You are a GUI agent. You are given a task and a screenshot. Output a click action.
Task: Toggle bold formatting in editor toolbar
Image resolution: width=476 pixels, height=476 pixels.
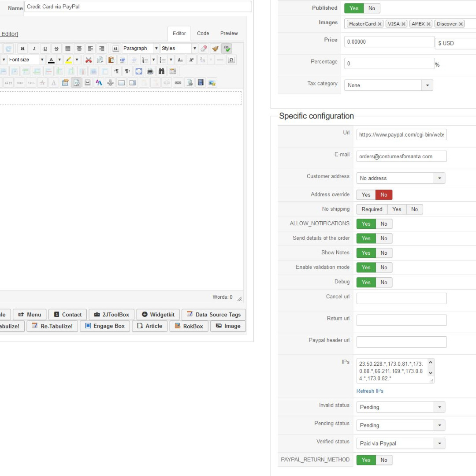pyautogui.click(x=22, y=48)
